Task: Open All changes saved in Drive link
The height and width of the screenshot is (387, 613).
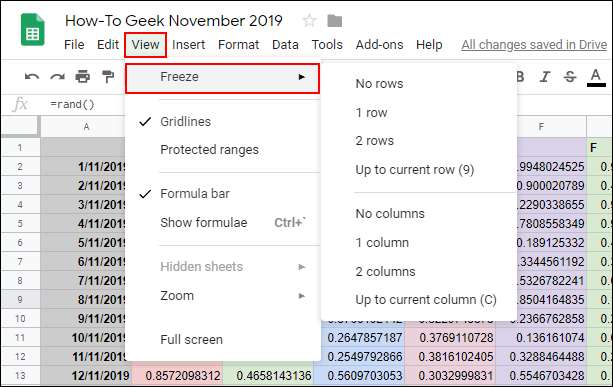Action: click(534, 45)
